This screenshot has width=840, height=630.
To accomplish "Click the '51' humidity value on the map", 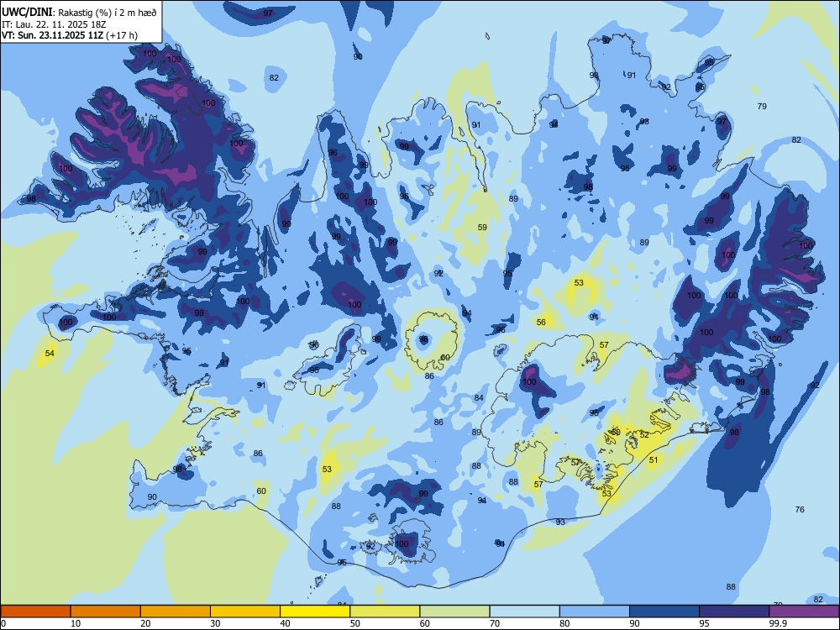I will click(x=654, y=459).
